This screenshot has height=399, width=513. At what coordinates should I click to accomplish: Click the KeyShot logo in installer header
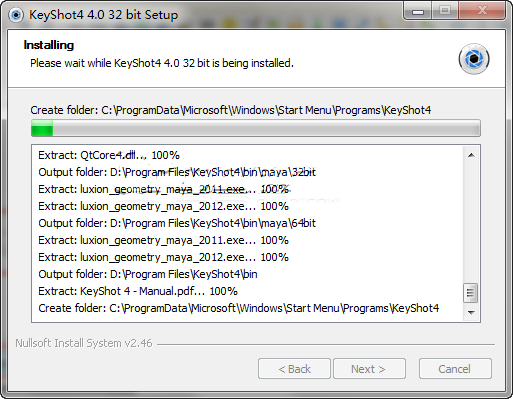pos(474,59)
